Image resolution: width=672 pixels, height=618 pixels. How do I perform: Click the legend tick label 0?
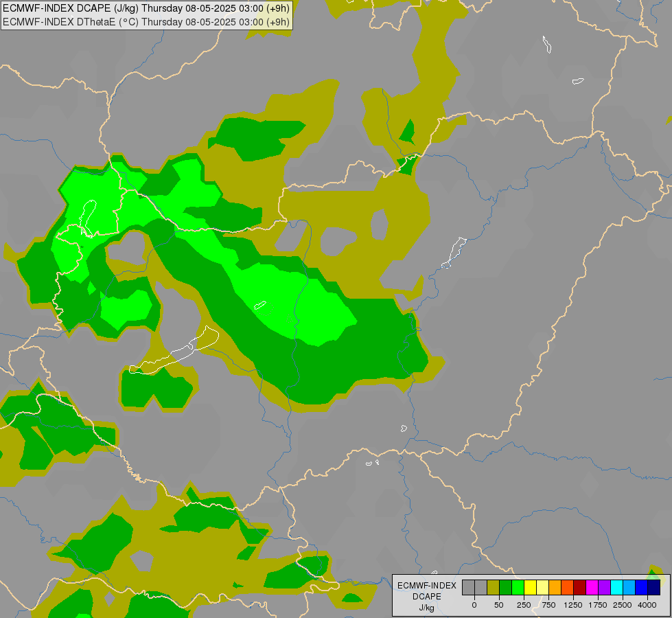click(474, 605)
